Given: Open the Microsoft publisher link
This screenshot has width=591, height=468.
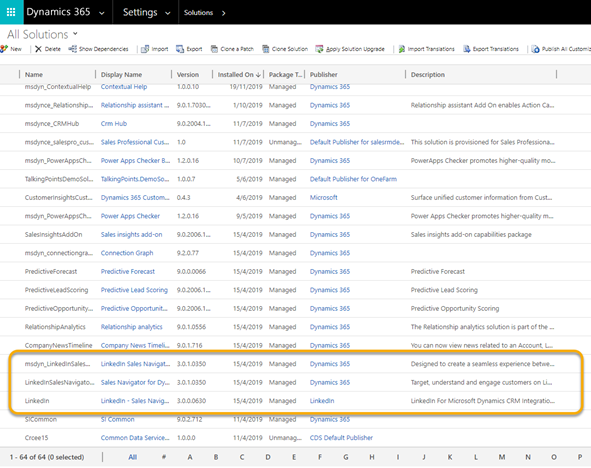Looking at the screenshot, I should pos(323,197).
